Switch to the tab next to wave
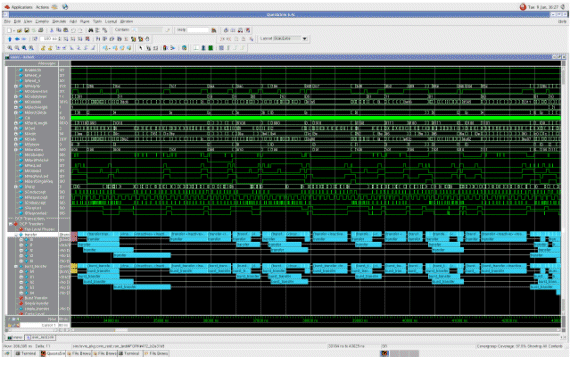This screenshot has height=365, width=570. (x=40, y=338)
